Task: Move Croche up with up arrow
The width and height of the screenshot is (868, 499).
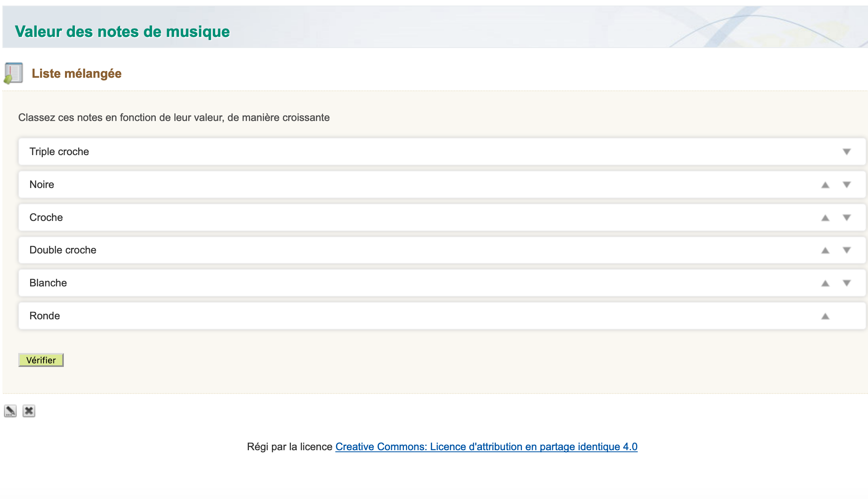Action: [x=825, y=218]
